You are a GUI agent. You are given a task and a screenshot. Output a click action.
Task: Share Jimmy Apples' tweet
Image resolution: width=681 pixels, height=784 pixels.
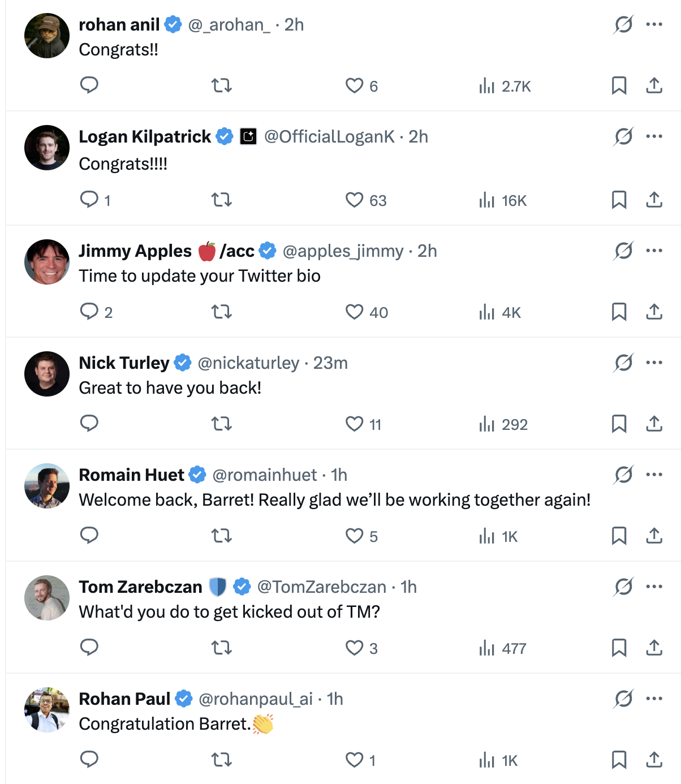pos(654,312)
